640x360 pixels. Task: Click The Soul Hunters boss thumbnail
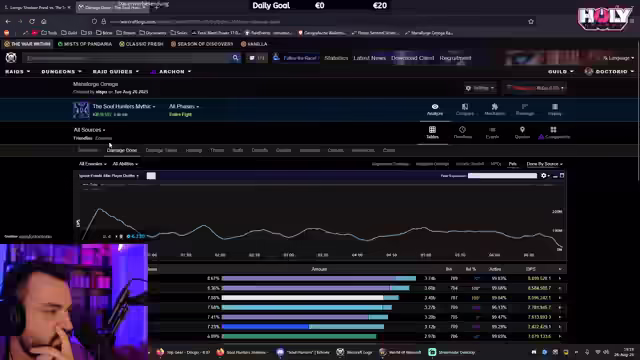pyautogui.click(x=81, y=110)
